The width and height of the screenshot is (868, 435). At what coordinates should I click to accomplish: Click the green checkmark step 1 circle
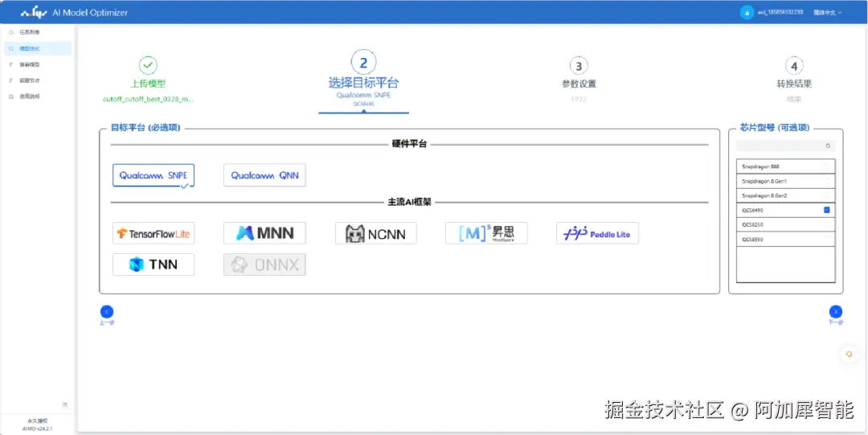point(148,65)
